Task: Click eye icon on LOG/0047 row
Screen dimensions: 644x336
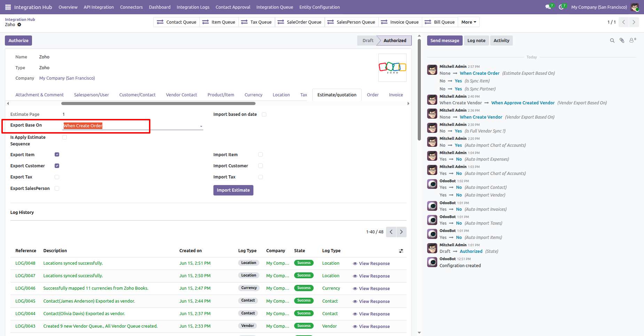Action: pyautogui.click(x=355, y=276)
